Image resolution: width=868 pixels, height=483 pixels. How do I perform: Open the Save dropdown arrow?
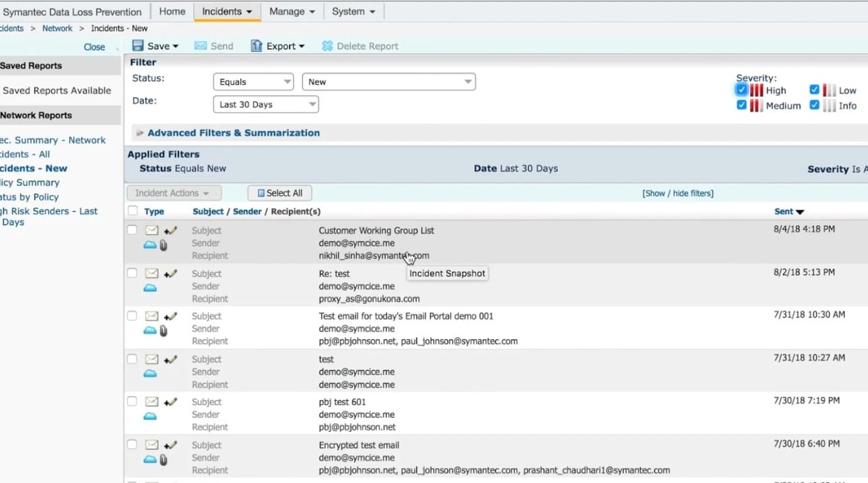click(x=175, y=46)
